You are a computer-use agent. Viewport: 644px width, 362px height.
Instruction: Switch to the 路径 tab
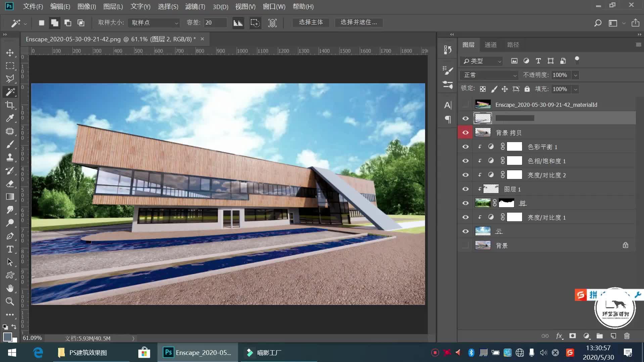pyautogui.click(x=513, y=45)
